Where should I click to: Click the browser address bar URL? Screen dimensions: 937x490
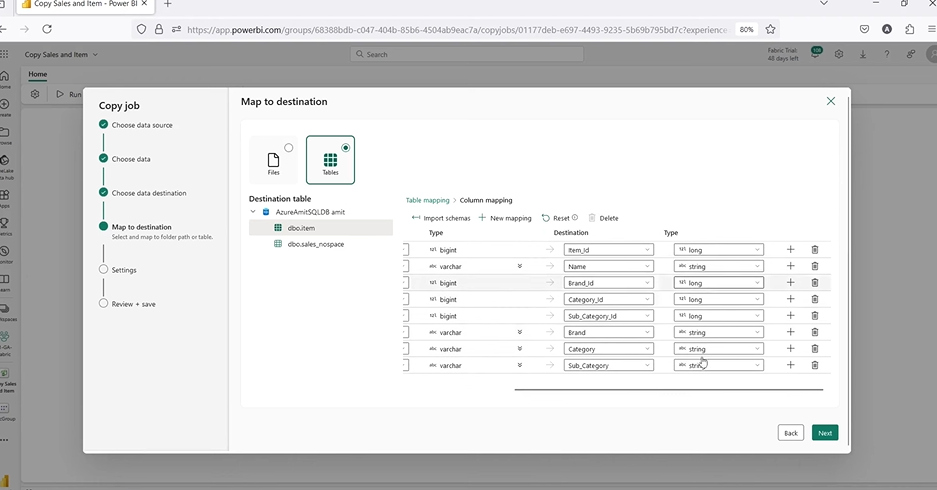point(457,29)
